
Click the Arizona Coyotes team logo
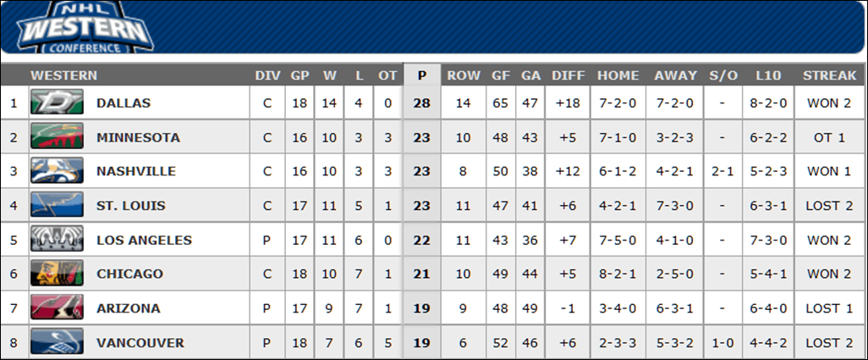click(x=57, y=308)
